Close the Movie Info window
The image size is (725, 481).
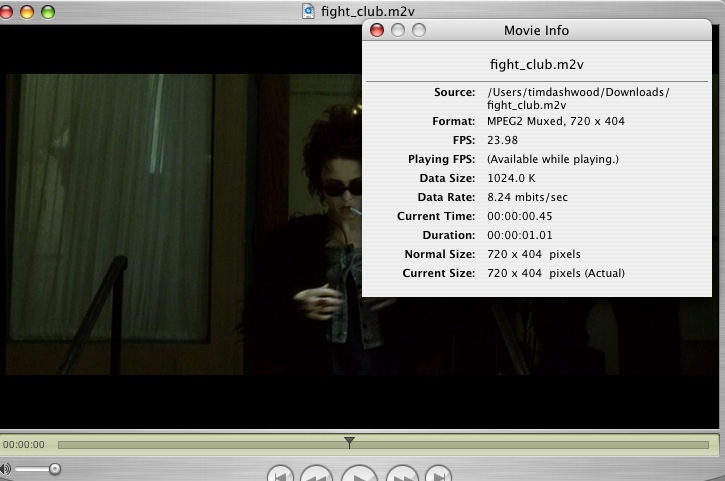[x=377, y=30]
